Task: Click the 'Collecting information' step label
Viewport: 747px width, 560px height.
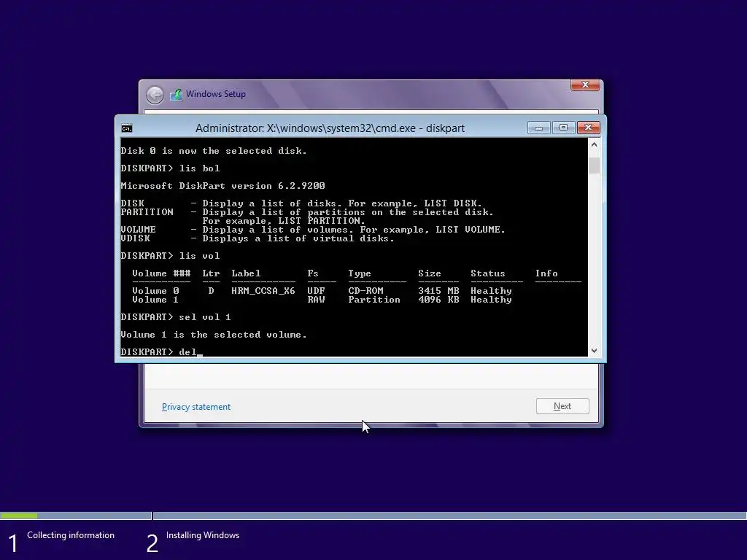Action: [71, 535]
